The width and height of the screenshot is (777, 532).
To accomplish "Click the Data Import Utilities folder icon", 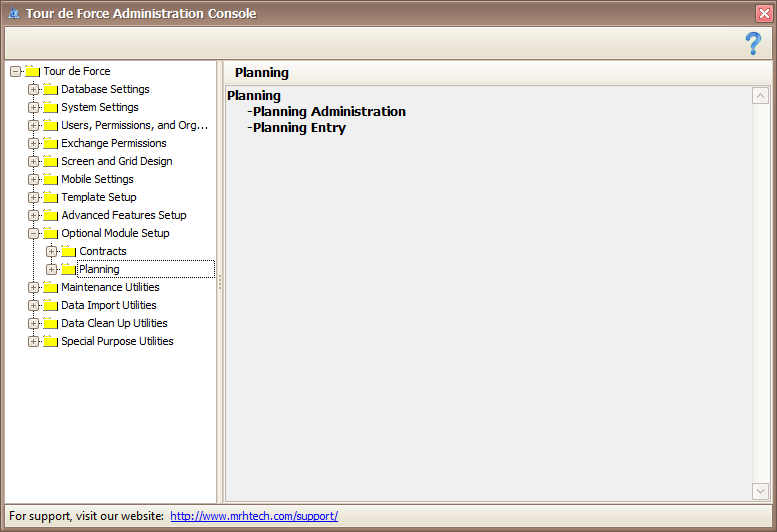I will (x=51, y=305).
